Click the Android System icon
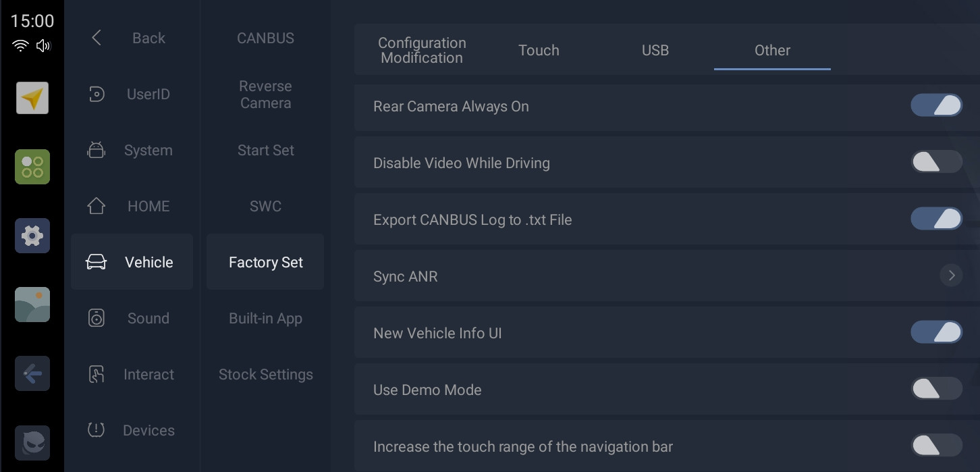This screenshot has width=980, height=472. coord(97,150)
